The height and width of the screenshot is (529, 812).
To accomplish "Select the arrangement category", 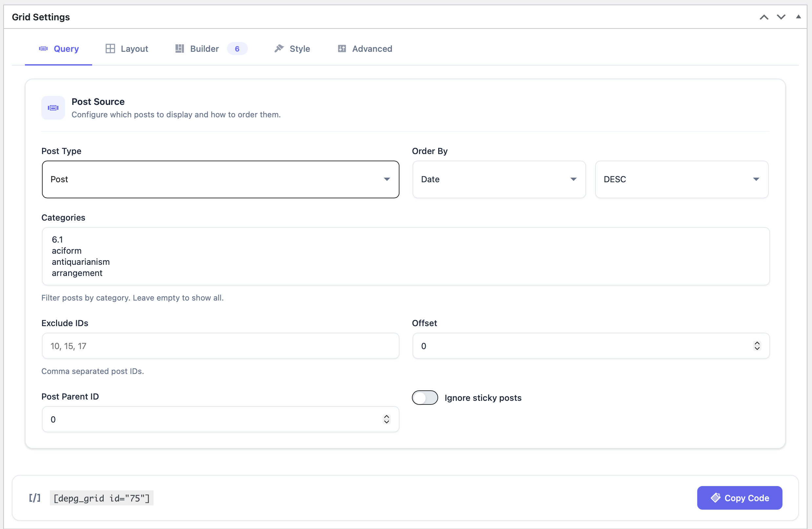I will pos(77,273).
